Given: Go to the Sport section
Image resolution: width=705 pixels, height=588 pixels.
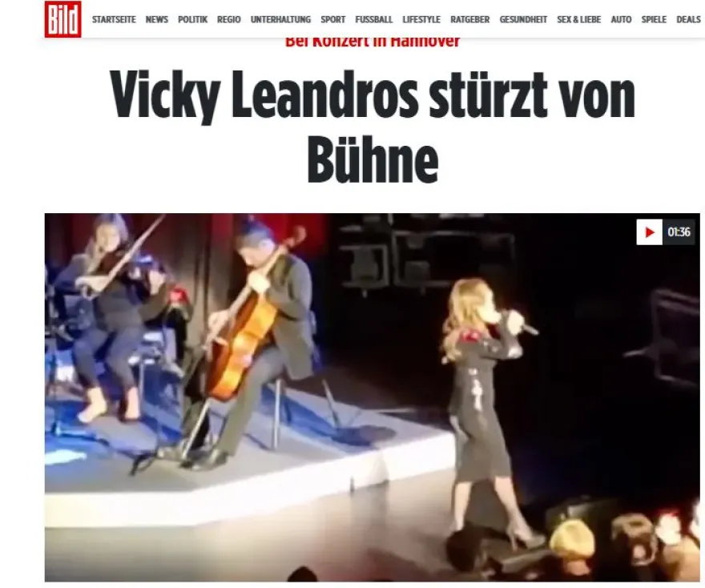Looking at the screenshot, I should point(332,20).
